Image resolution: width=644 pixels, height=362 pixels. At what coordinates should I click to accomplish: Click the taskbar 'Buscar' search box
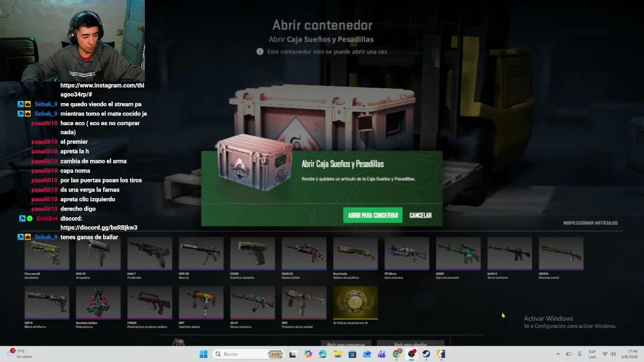249,354
